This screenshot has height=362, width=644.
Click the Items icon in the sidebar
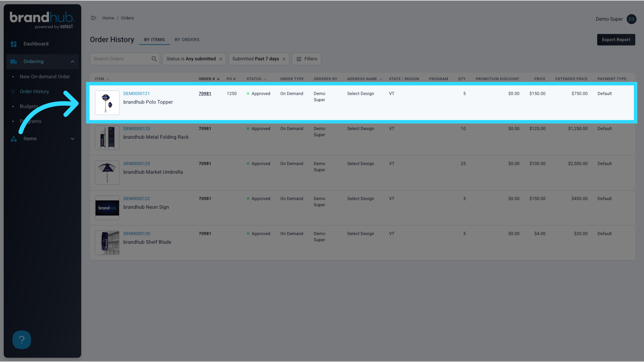click(14, 138)
